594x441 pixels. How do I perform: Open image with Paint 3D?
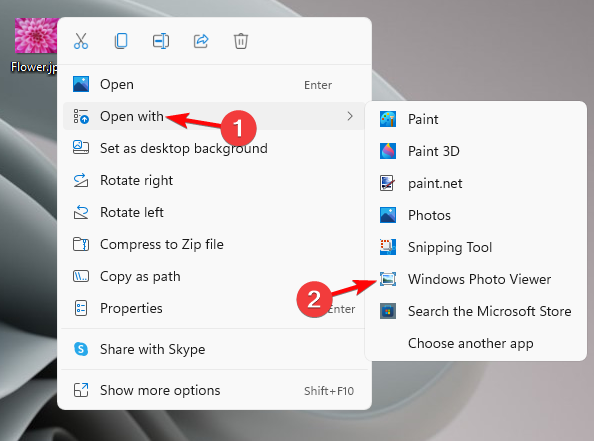(x=476, y=151)
